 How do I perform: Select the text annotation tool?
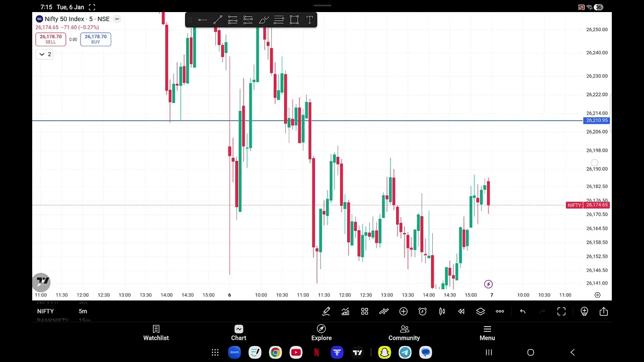click(309, 20)
